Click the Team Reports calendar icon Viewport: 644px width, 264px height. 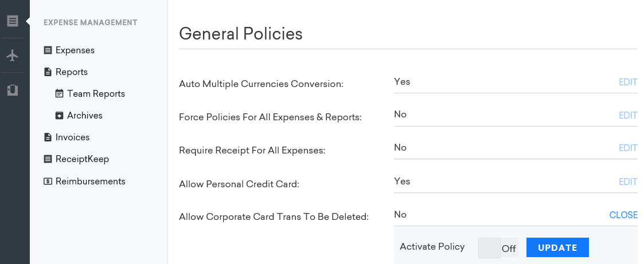(x=60, y=94)
